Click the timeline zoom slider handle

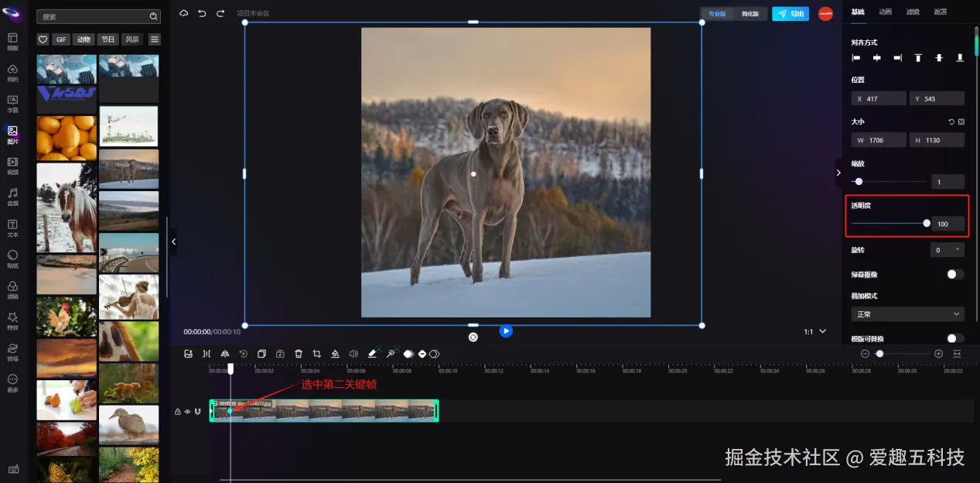click(x=879, y=354)
